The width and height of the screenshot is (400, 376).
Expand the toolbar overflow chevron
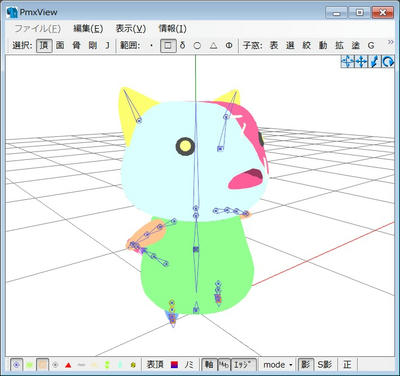390,42
